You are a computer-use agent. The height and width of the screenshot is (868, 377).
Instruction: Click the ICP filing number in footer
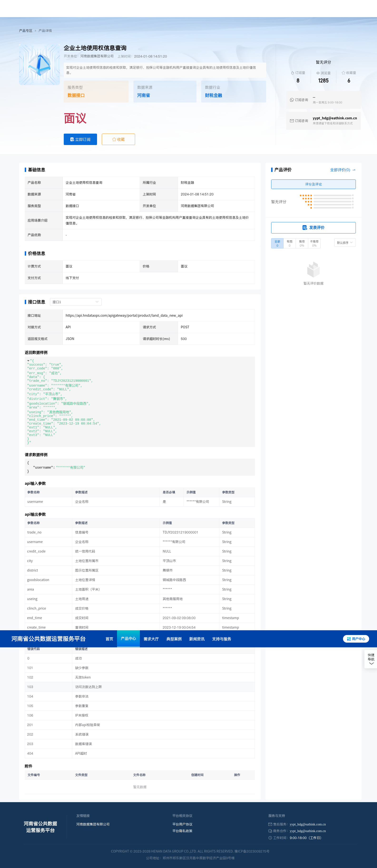[x=252, y=851]
